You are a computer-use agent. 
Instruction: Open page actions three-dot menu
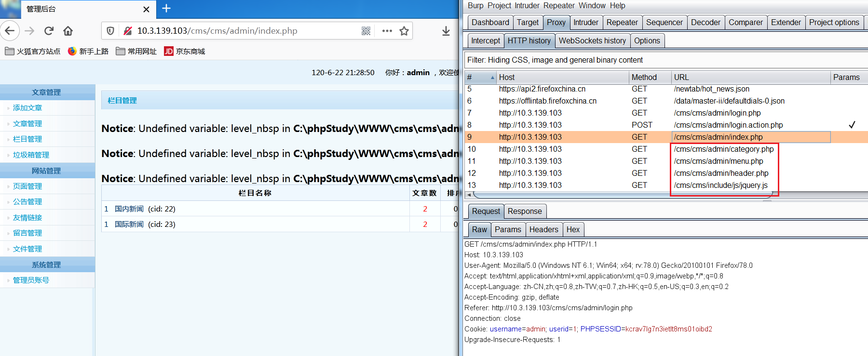(387, 31)
